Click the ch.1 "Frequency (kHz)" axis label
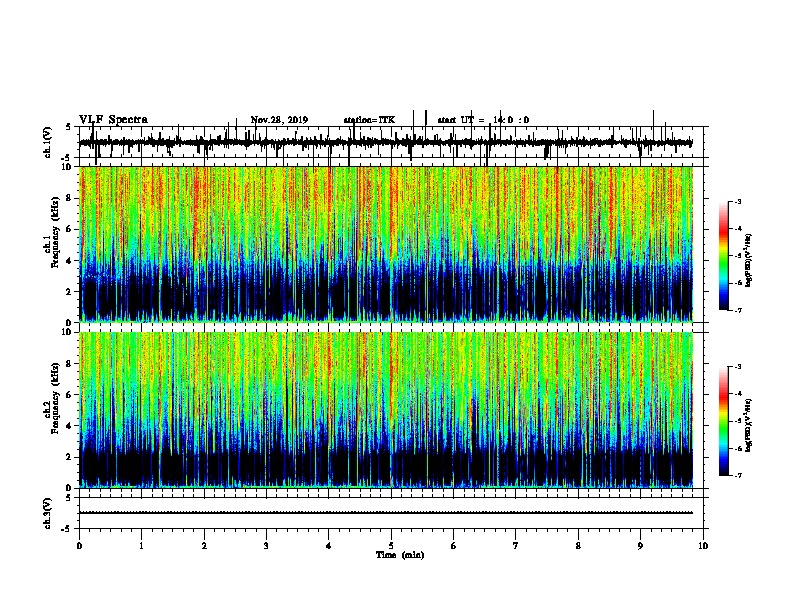Image resolution: width=792 pixels, height=612 pixels. 55,231
